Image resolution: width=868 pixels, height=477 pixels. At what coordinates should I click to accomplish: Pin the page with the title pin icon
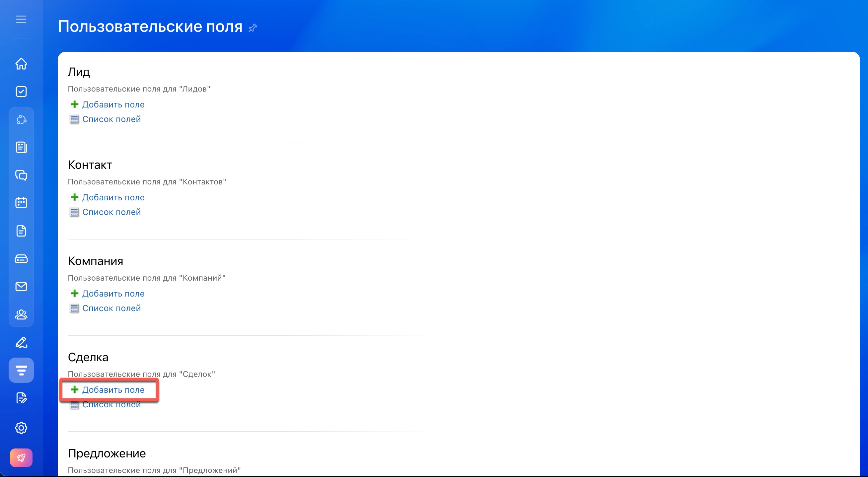click(x=253, y=28)
